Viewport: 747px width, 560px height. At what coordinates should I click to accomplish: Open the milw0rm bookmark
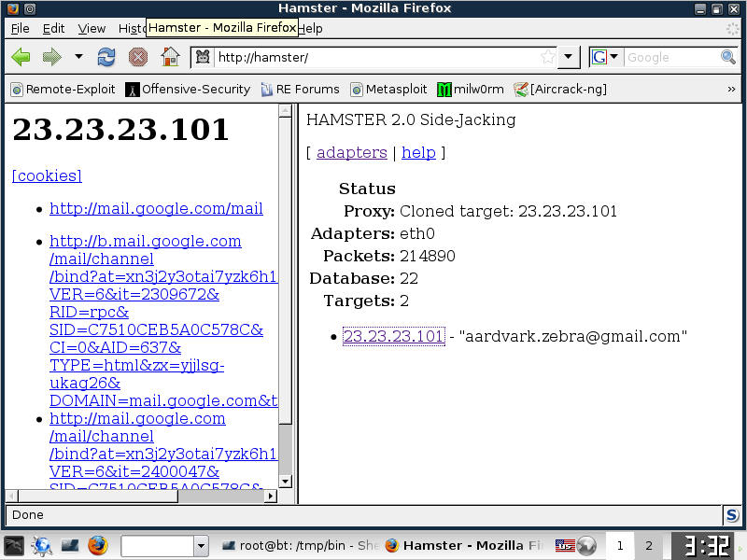[x=471, y=89]
